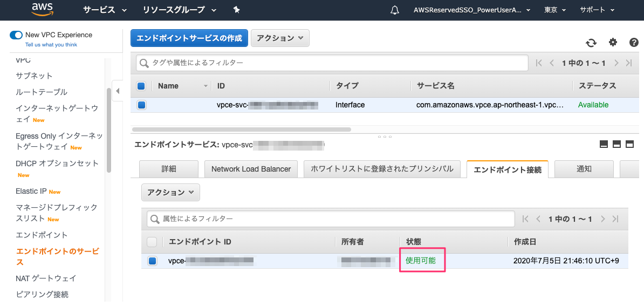The height and width of the screenshot is (306, 644).
Task: Toggle checkbox for vpce-svc service row
Action: (141, 105)
